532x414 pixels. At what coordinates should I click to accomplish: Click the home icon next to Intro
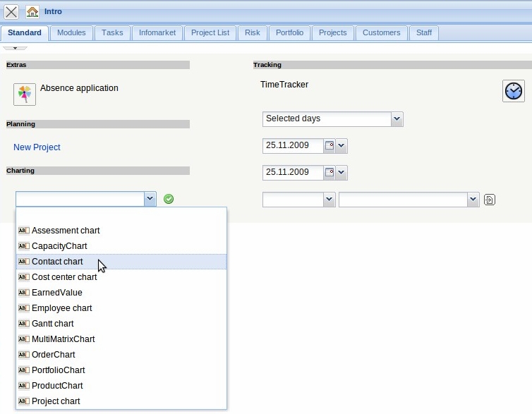(x=32, y=12)
